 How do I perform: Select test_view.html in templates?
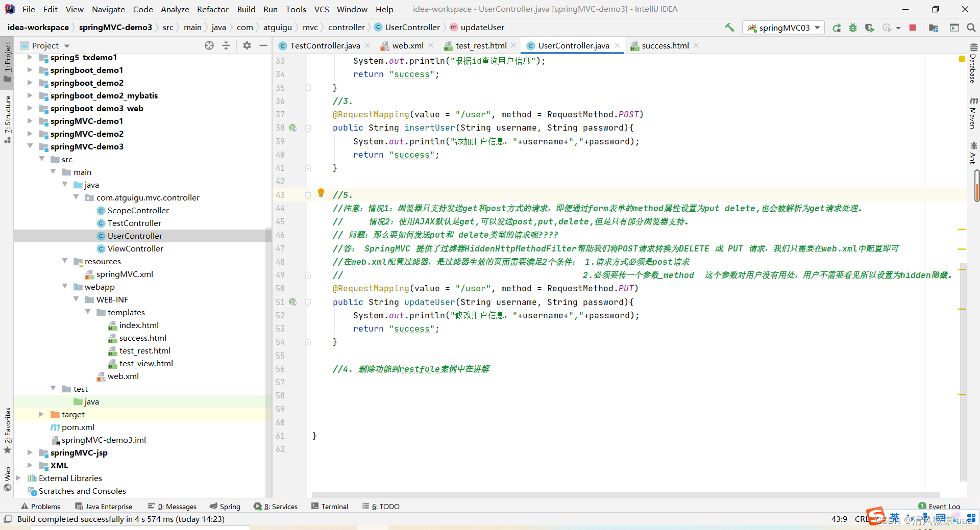coord(146,363)
